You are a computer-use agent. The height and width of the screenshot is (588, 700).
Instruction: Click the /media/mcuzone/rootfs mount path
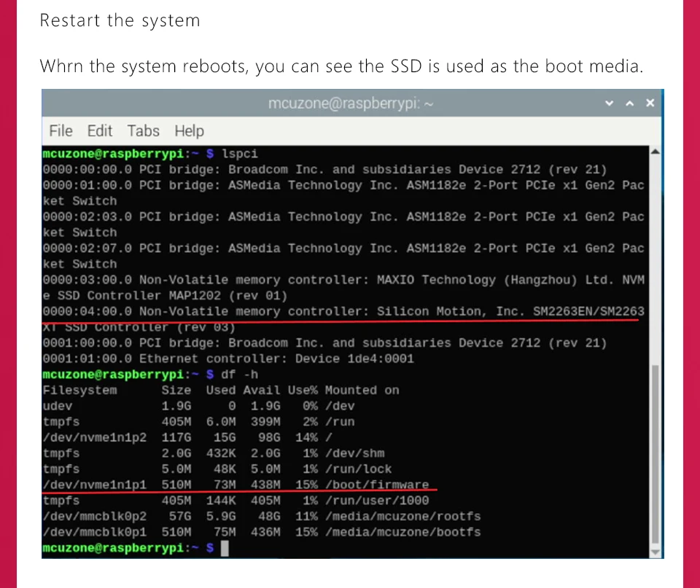coord(403,516)
